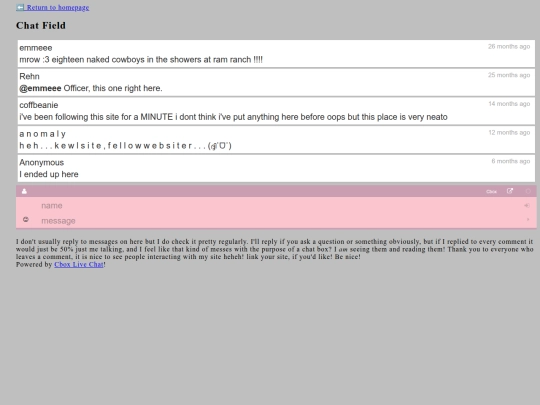This screenshot has height=405, width=540.
Task: Click the '12 months ago' timestamp
Action: tap(509, 132)
